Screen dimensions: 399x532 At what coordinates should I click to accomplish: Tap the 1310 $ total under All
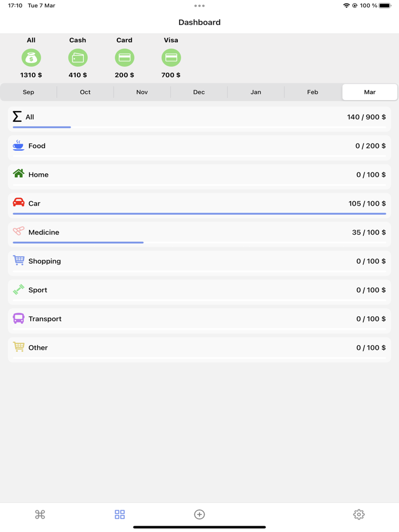click(31, 75)
